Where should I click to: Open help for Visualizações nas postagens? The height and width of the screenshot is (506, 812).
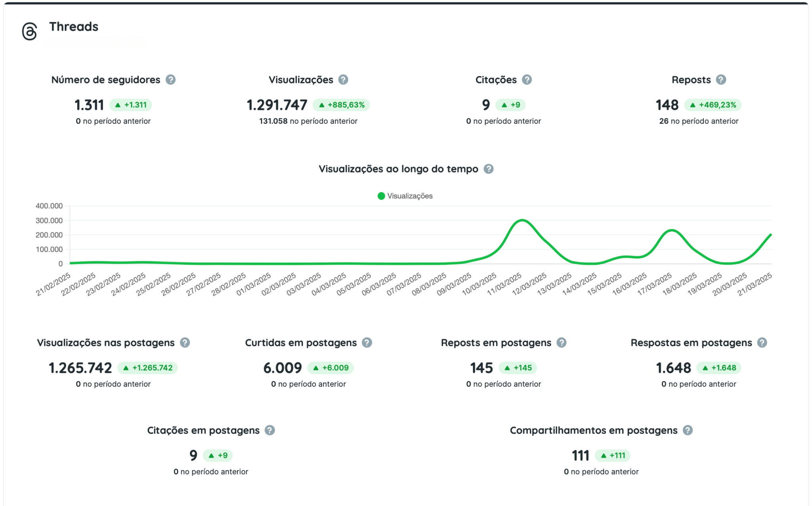185,343
